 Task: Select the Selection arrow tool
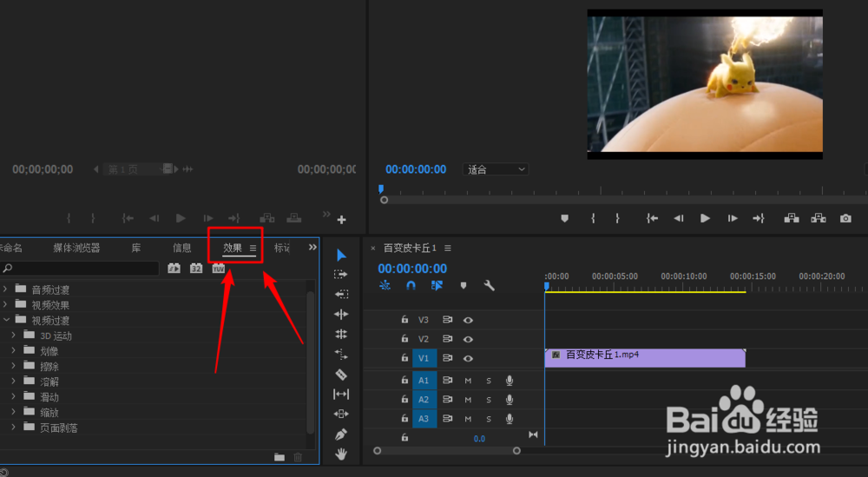[x=341, y=255]
